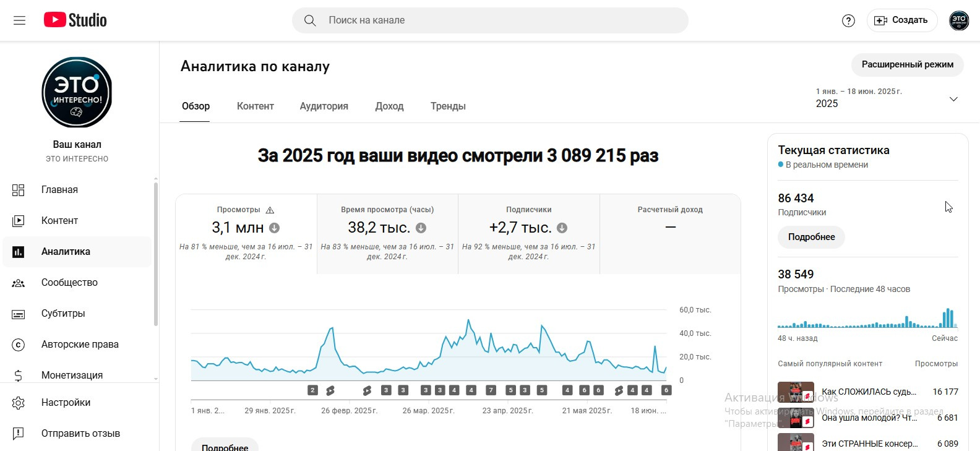Focus the Поиск на канале search field
This screenshot has width=980, height=451.
(490, 20)
